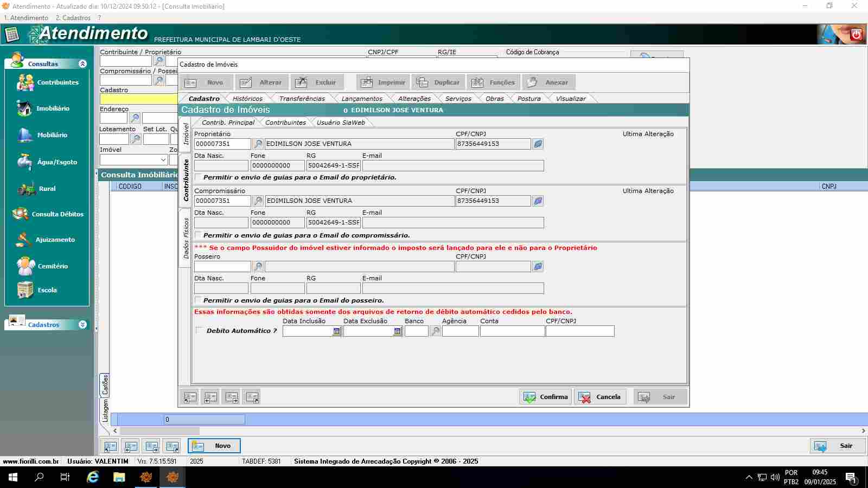Click the Posseiro code input field
Image resolution: width=868 pixels, height=488 pixels.
pos(222,267)
